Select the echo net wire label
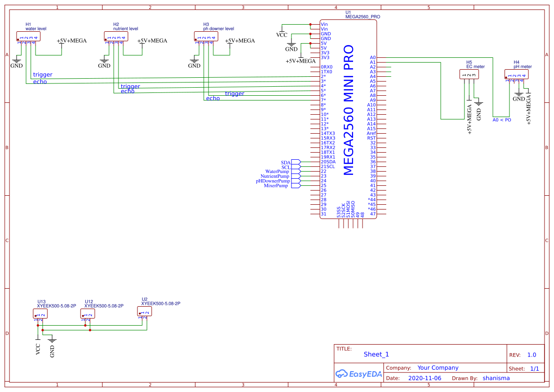The image size is (554, 392). (x=40, y=82)
